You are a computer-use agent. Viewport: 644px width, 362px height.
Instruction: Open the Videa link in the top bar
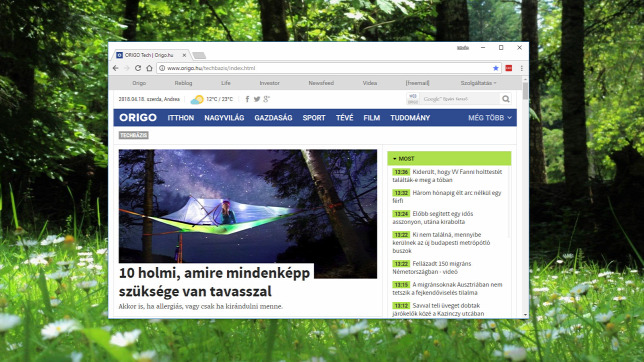click(x=370, y=83)
